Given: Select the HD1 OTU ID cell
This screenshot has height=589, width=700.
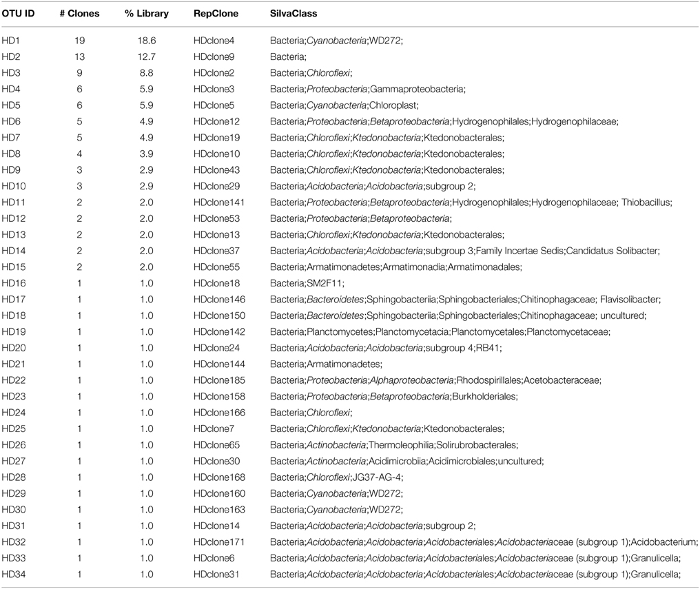Looking at the screenshot, I should (x=11, y=41).
